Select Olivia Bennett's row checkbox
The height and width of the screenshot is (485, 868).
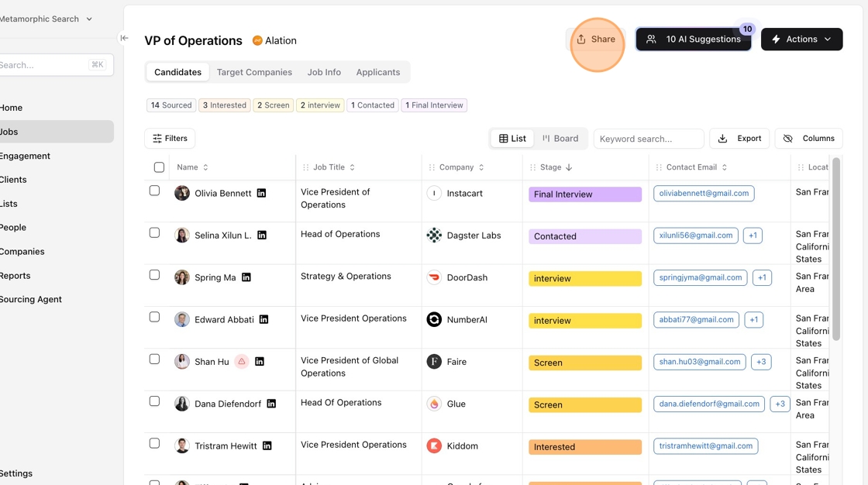[x=154, y=191]
